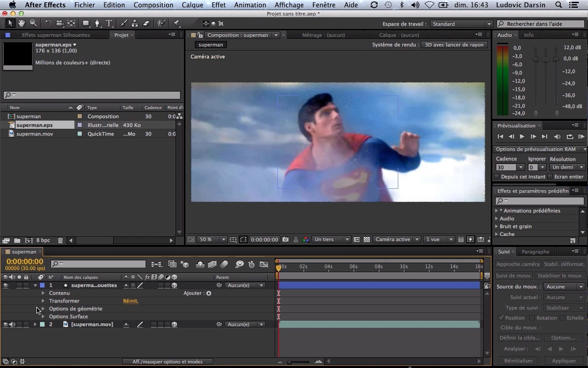
Task: Click the Project panel search field
Action: [92, 95]
